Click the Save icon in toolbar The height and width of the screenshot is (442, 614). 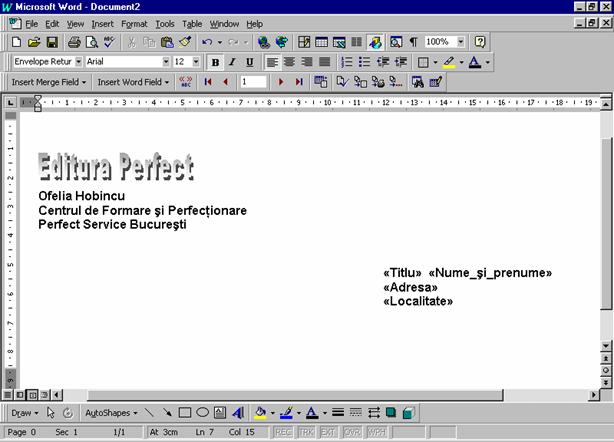point(51,43)
